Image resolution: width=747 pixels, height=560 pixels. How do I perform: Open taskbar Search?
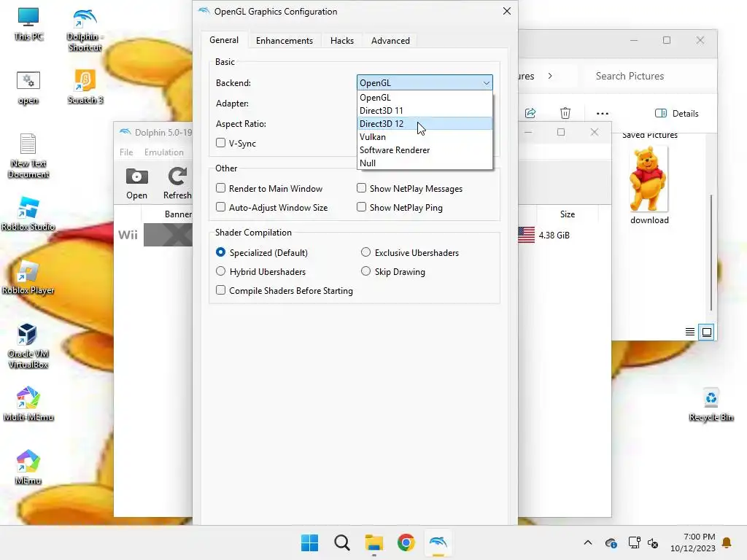pyautogui.click(x=341, y=542)
